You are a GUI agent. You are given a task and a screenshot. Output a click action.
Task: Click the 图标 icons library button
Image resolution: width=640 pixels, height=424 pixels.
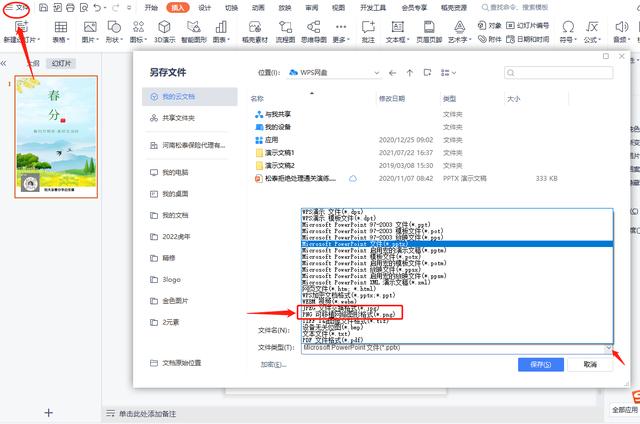point(138,27)
